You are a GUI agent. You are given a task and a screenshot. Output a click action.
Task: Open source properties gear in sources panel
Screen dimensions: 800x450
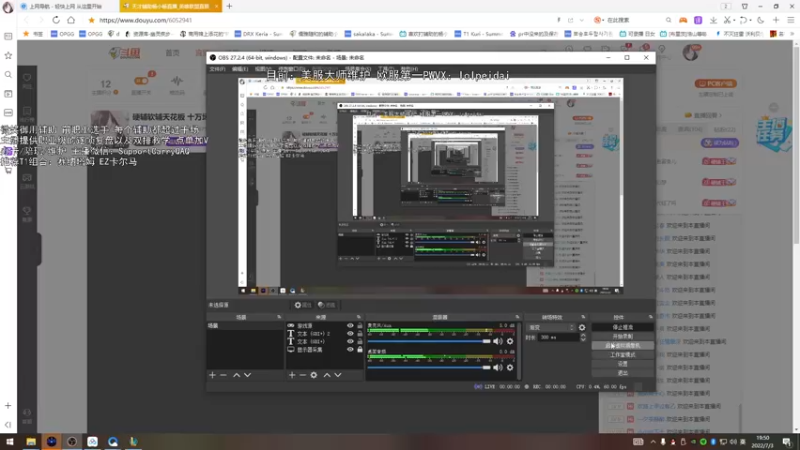tap(314, 375)
